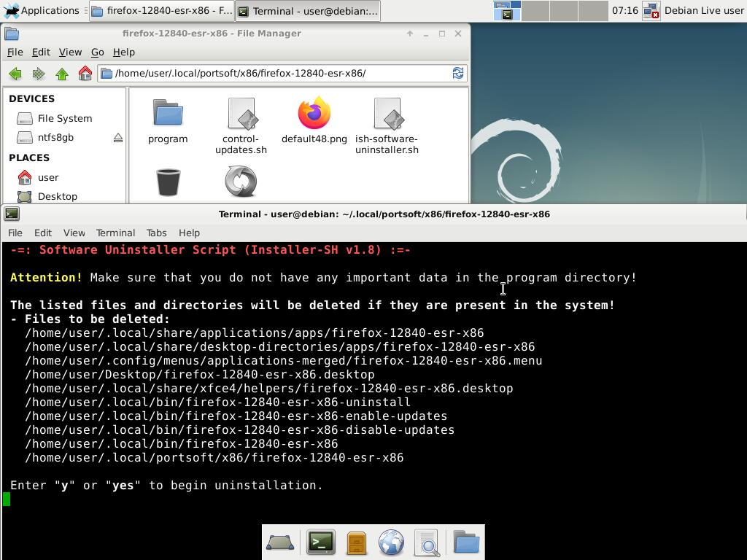Click the clock showing 07:16

(624, 10)
